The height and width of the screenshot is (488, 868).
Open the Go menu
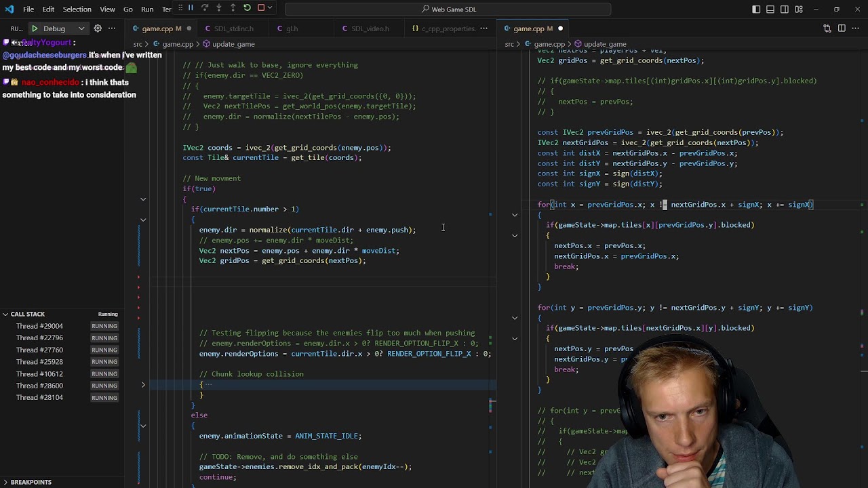point(128,9)
